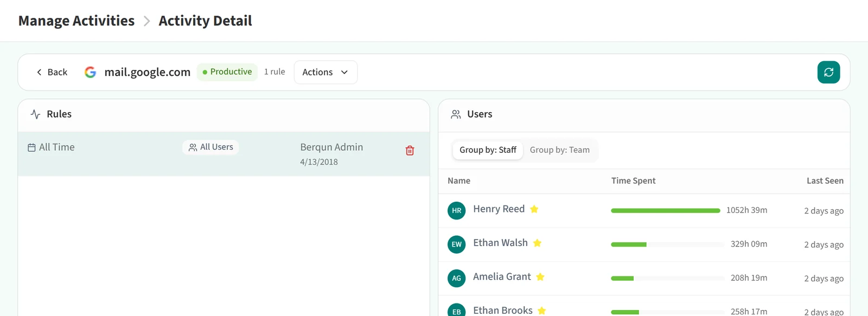This screenshot has height=316, width=868.
Task: Click the AG avatar for Amelia Grant
Action: click(457, 278)
